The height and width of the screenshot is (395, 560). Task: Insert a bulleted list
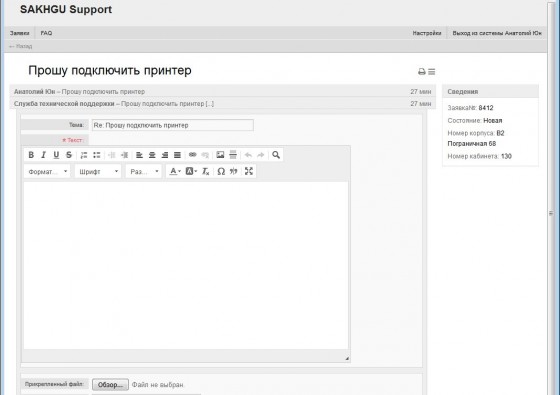click(x=96, y=155)
